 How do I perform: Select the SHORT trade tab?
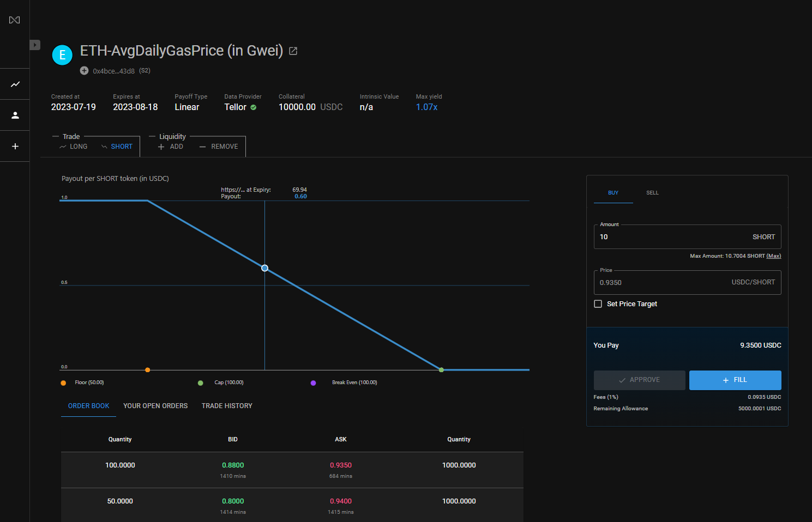(117, 147)
